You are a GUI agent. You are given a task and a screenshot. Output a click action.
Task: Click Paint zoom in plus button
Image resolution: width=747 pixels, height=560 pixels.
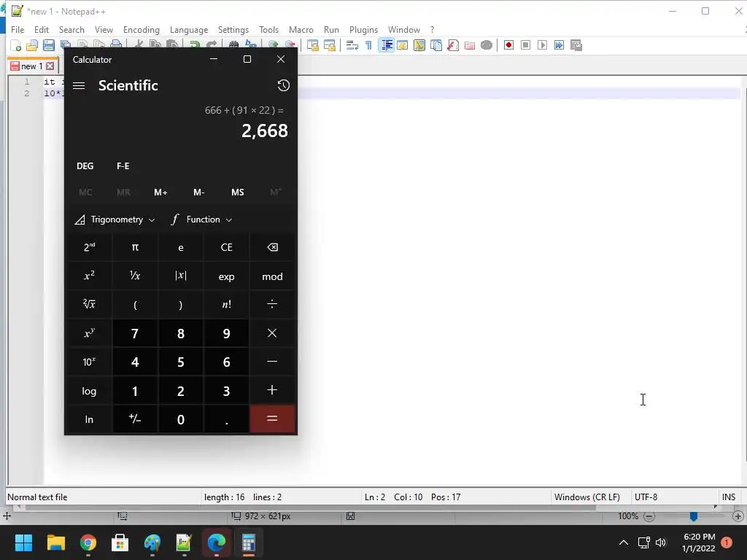738,516
